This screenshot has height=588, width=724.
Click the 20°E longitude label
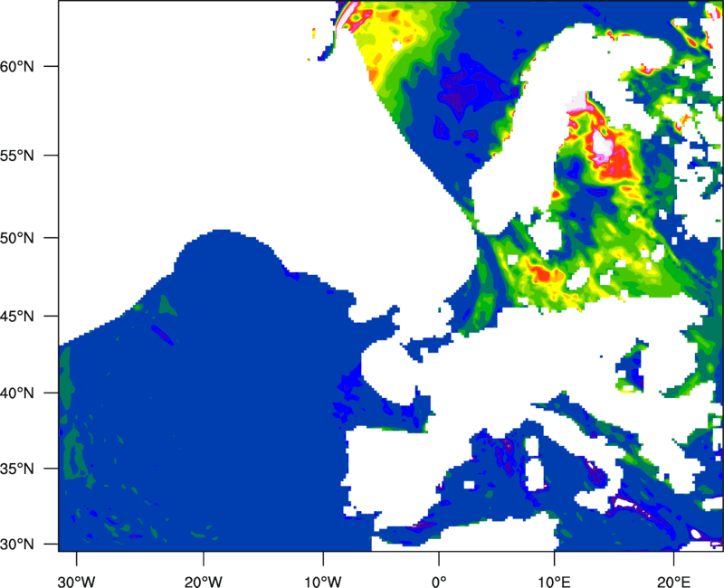coord(673,582)
